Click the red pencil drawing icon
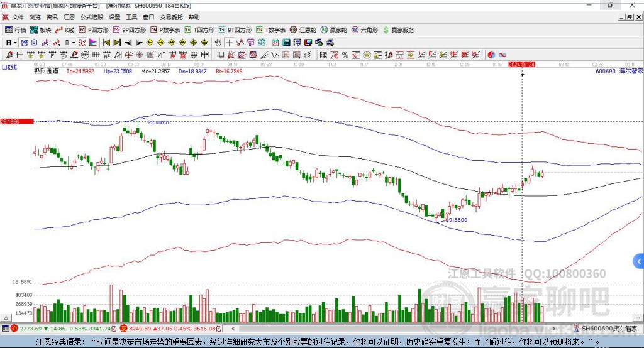Image resolution: width=644 pixels, height=348 pixels. click(9, 55)
